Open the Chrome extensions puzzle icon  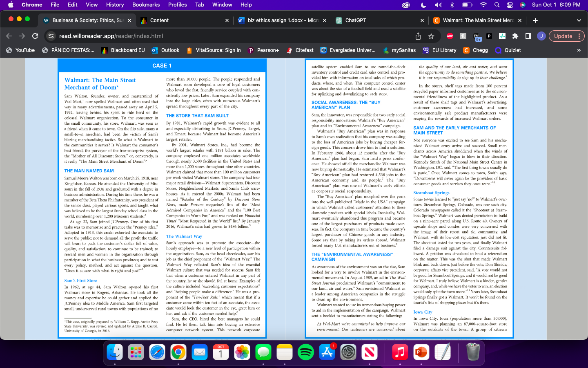[x=515, y=36]
